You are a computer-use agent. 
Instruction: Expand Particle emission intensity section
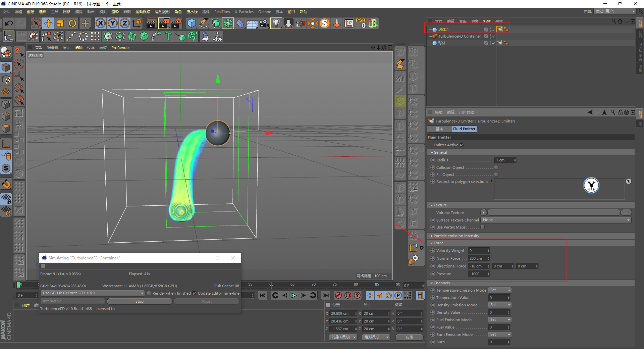pos(456,236)
